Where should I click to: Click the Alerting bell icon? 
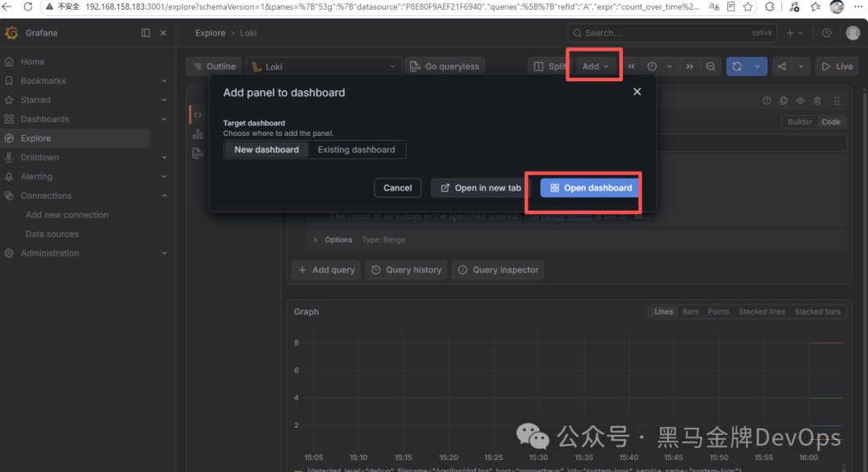click(x=9, y=176)
